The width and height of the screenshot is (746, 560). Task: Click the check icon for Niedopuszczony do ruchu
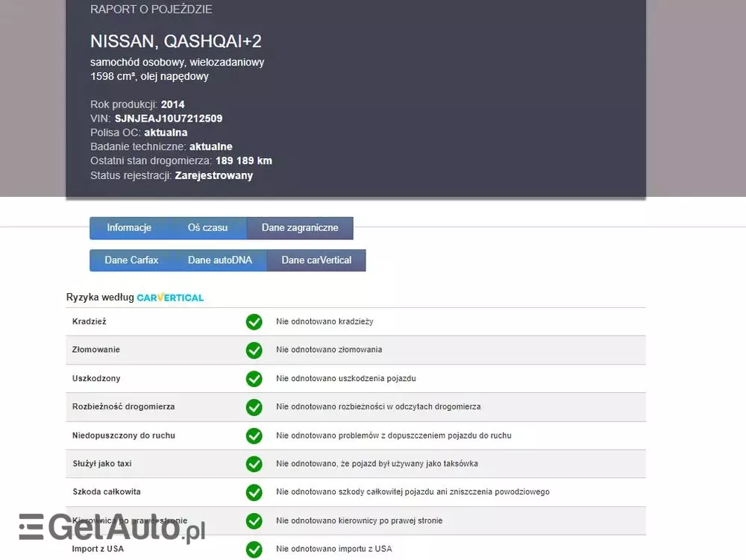254,435
